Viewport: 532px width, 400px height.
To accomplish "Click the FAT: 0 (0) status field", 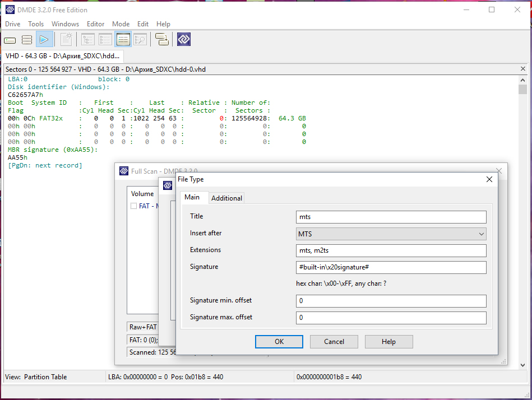I will [143, 339].
